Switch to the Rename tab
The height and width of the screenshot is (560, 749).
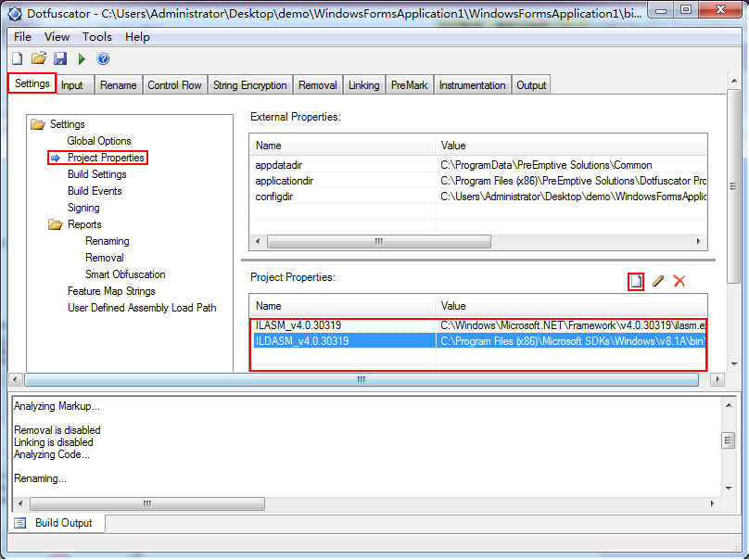[118, 85]
